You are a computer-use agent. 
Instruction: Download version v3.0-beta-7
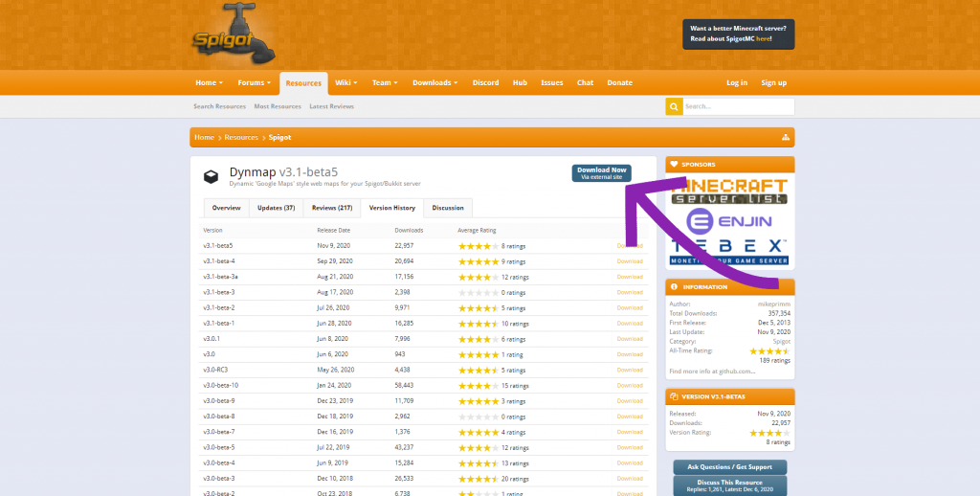tap(630, 432)
